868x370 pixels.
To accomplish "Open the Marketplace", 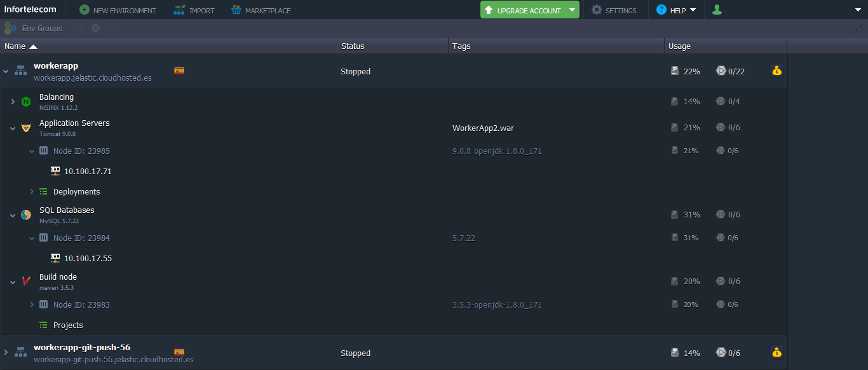I will click(261, 10).
